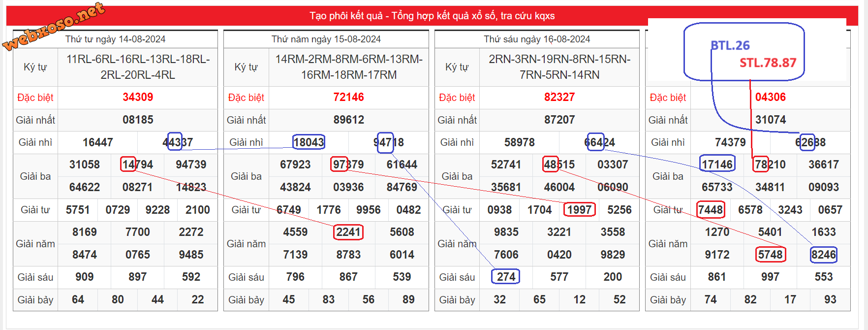Click the special prize number 72146

pos(348,97)
